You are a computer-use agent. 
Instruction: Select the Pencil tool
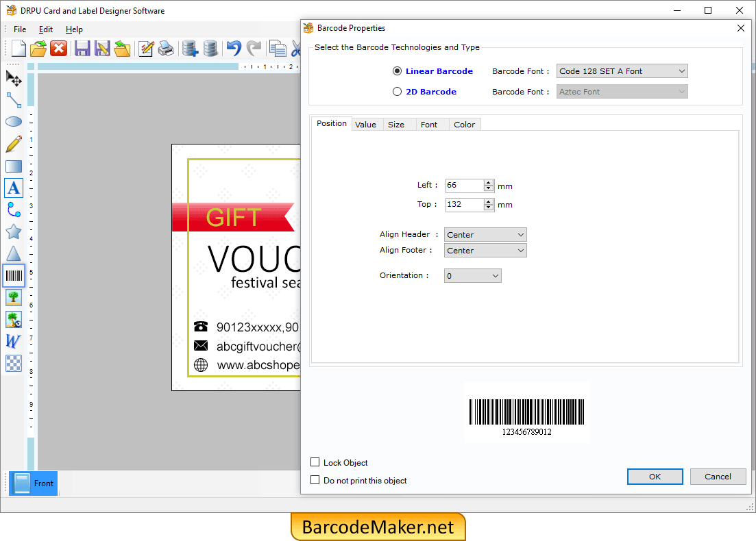tap(14, 144)
